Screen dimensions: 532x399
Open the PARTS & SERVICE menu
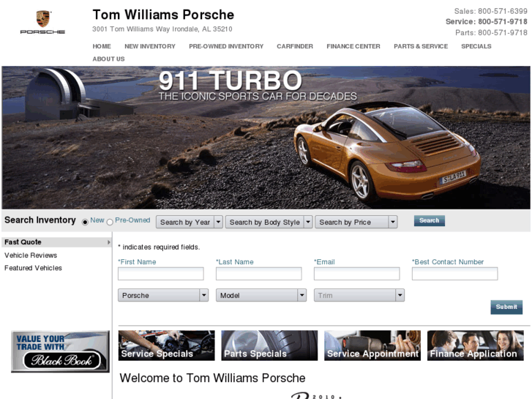click(x=421, y=46)
